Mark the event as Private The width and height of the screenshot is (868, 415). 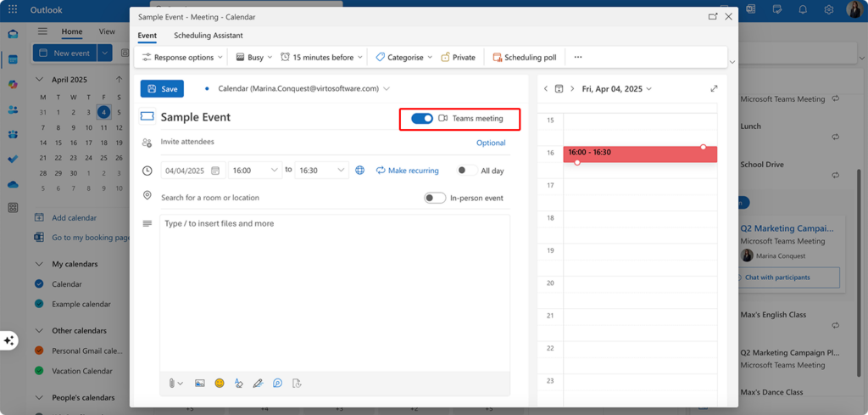tap(458, 57)
